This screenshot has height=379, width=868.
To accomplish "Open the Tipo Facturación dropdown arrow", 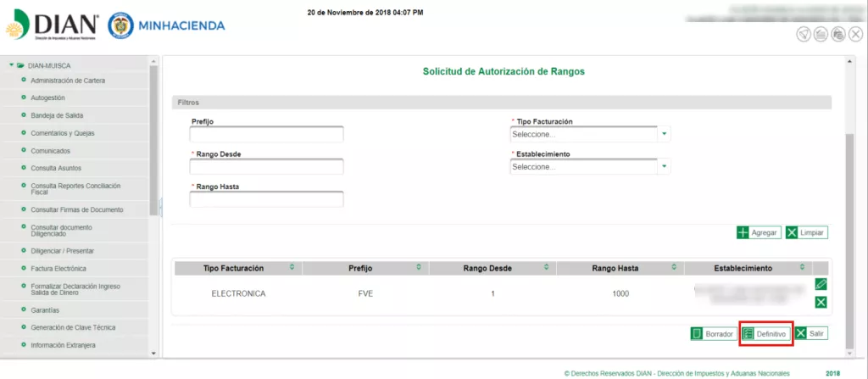I will 665,134.
